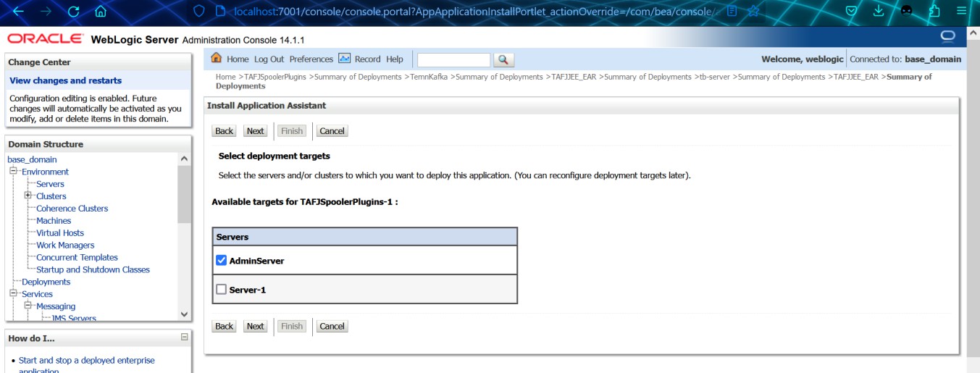Open the Help menu item
The image size is (980, 373).
tap(394, 59)
